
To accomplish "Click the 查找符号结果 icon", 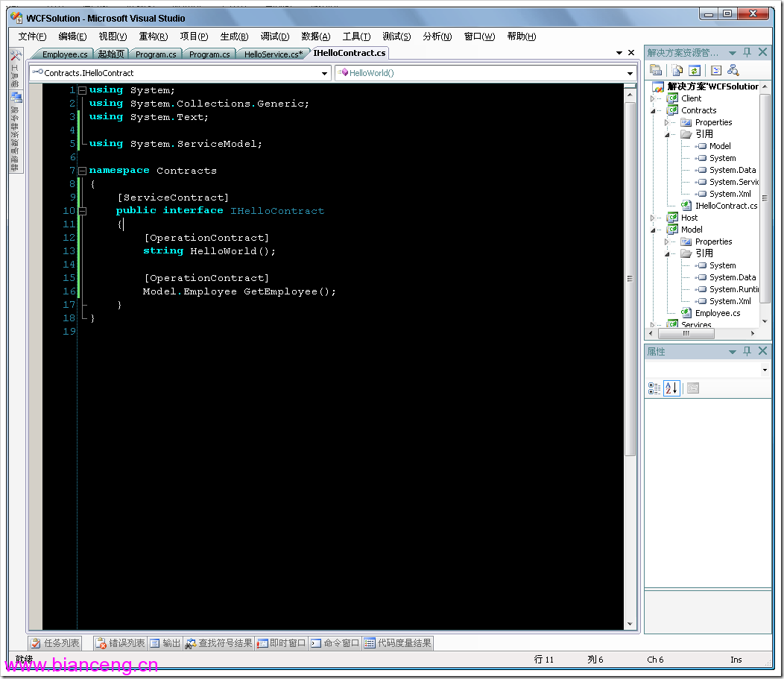I will pos(191,643).
